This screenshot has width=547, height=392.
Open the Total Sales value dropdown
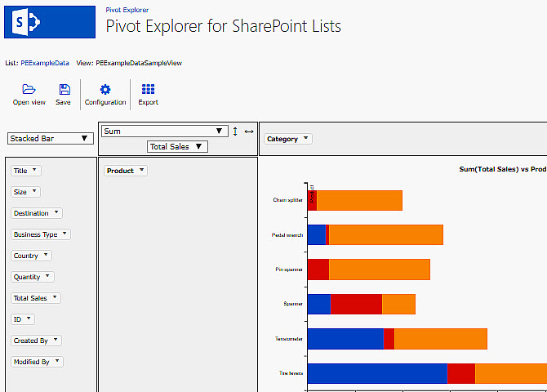[x=177, y=147]
